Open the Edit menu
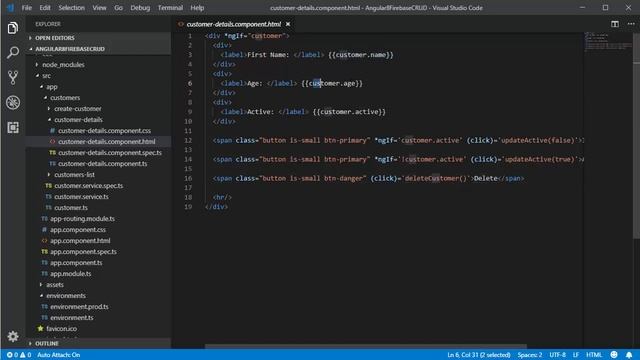 [x=45, y=8]
